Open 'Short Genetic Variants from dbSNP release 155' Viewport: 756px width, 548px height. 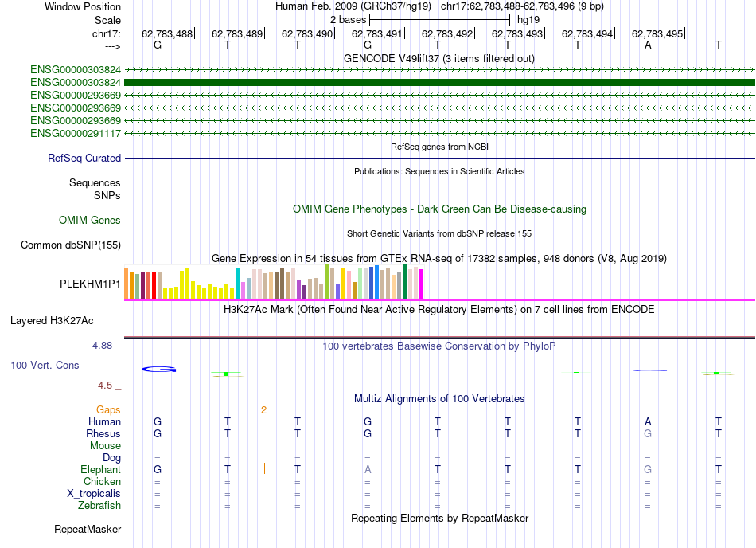tap(439, 233)
